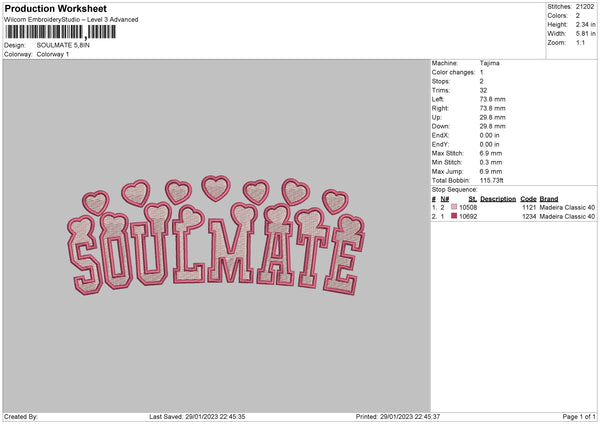This screenshot has height=424, width=600.
Task: Select the Code column header
Action: 529,199
